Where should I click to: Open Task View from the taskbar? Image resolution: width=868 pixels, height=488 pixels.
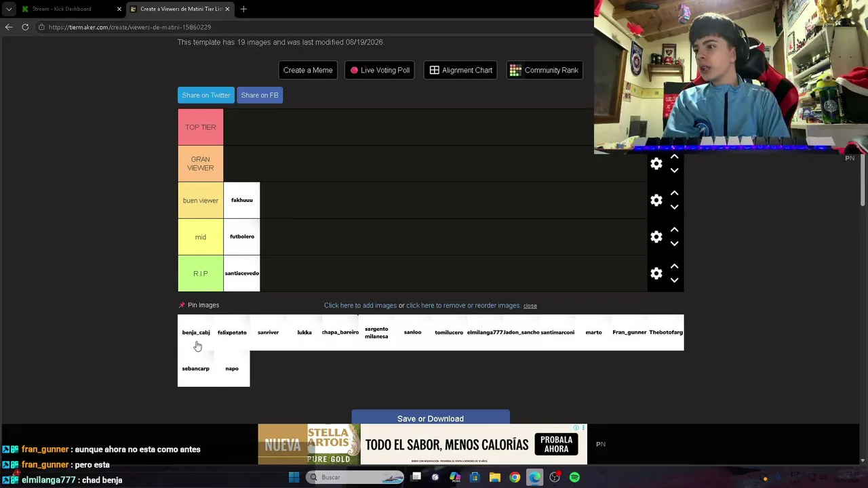pos(416,477)
